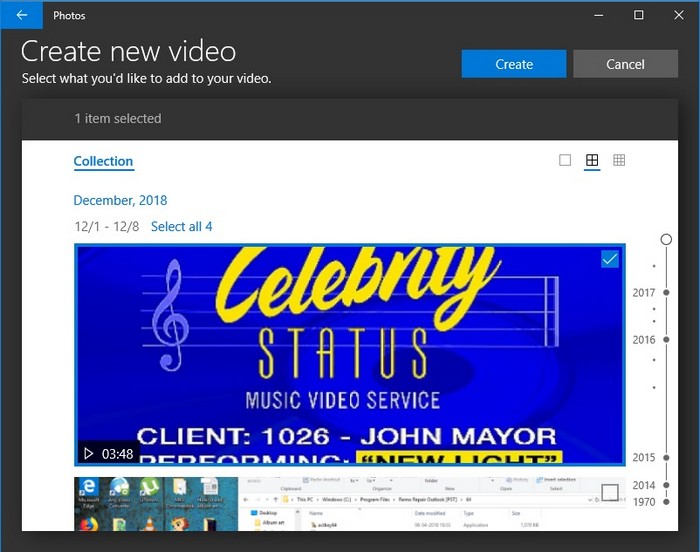
Task: Open the Collection tab
Action: [103, 161]
